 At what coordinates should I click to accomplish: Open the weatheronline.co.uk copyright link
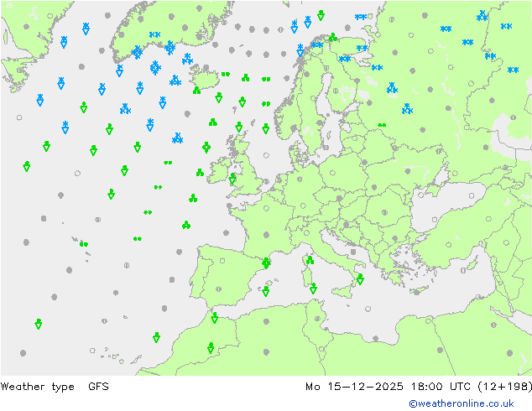pyautogui.click(x=462, y=403)
